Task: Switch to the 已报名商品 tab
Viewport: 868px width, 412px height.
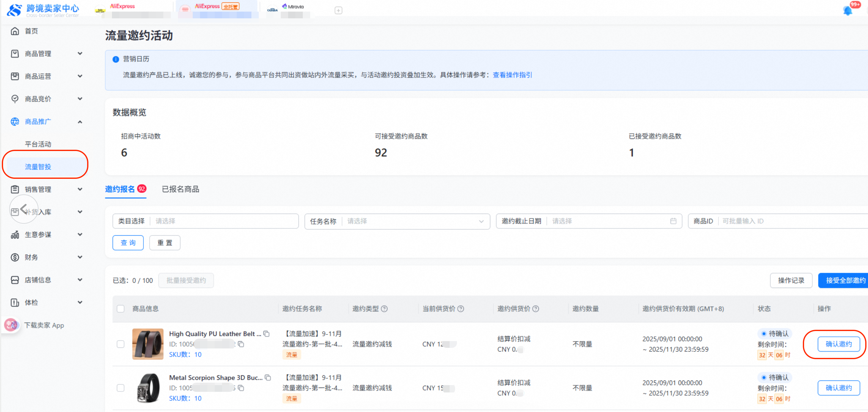Action: coord(180,189)
